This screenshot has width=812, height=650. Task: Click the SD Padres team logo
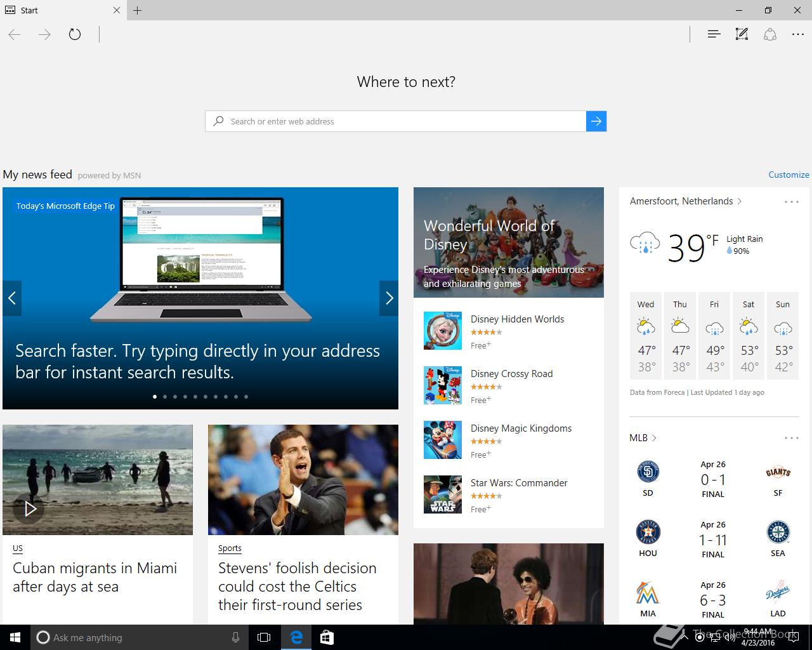tap(648, 472)
